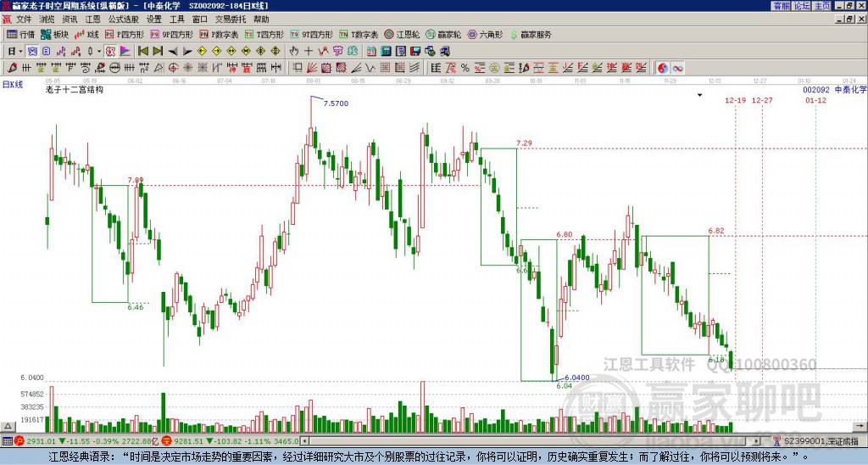Image resolution: width=868 pixels, height=465 pixels.
Task: Open the 交易委托 menu
Action: coord(231,20)
